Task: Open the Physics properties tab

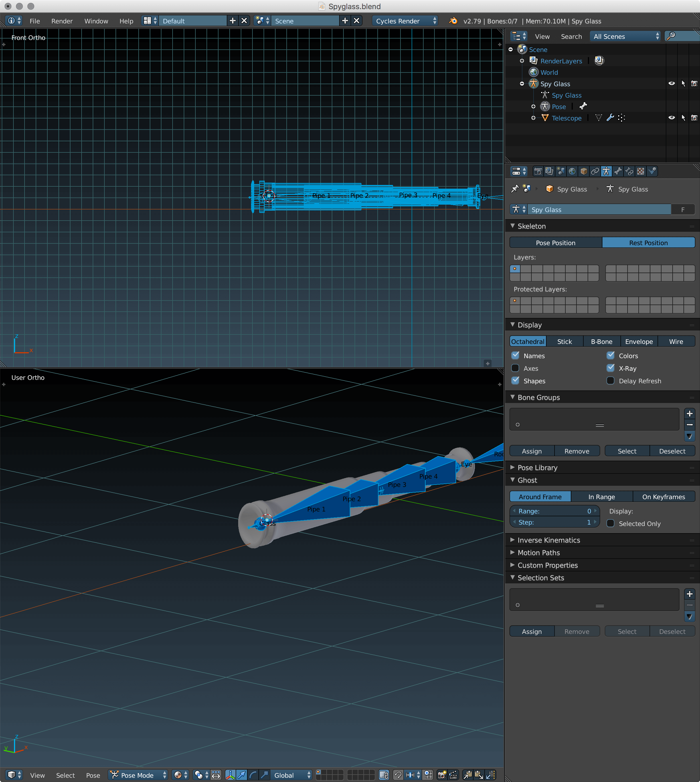Action: point(652,171)
